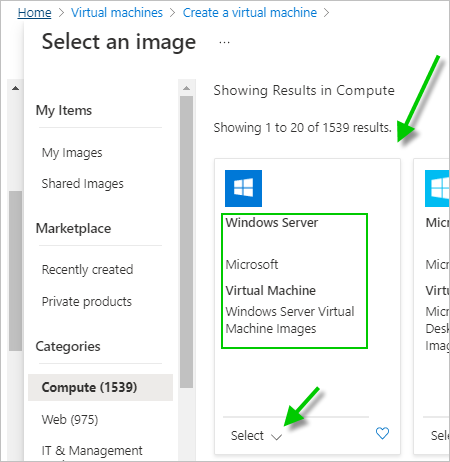Screen dimensions: 450x462
Task: Click the Virtual Machine label on Windows Server card
Action: coord(271,291)
